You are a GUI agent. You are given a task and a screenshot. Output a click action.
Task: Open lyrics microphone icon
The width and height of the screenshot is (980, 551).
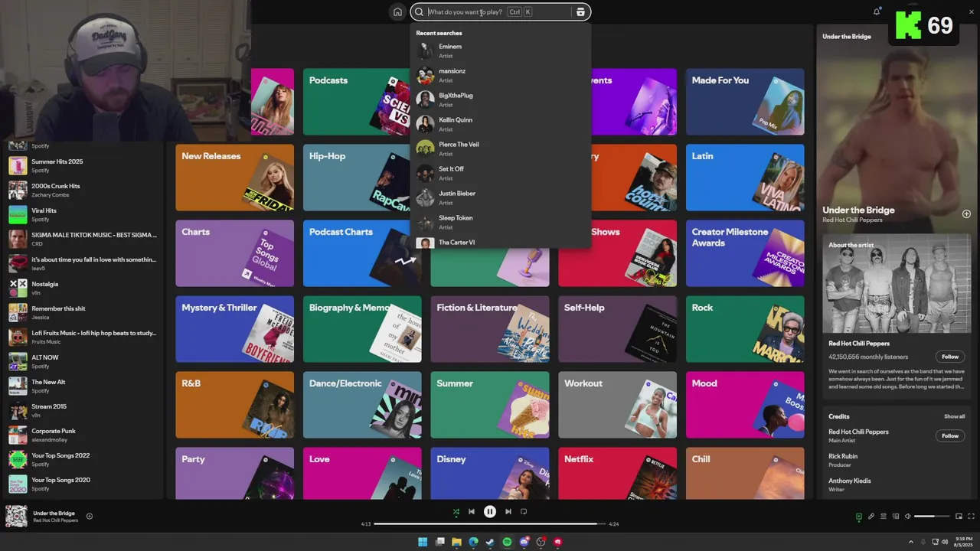click(871, 517)
